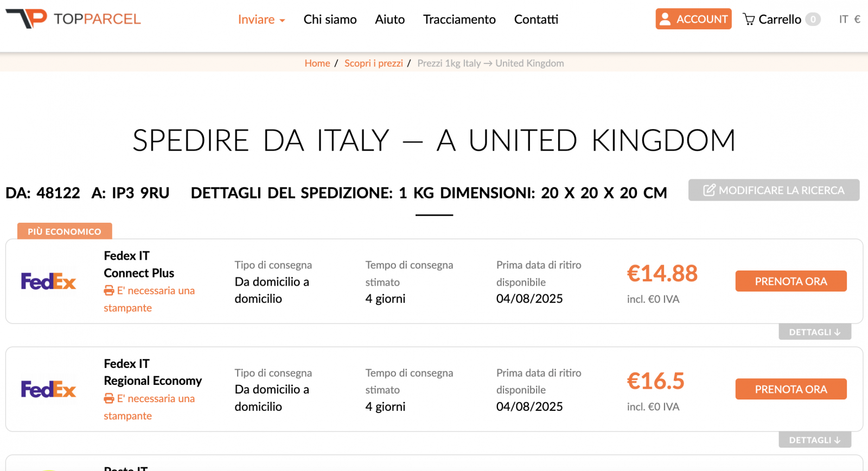Open the IT € language currency selector

[x=850, y=20]
